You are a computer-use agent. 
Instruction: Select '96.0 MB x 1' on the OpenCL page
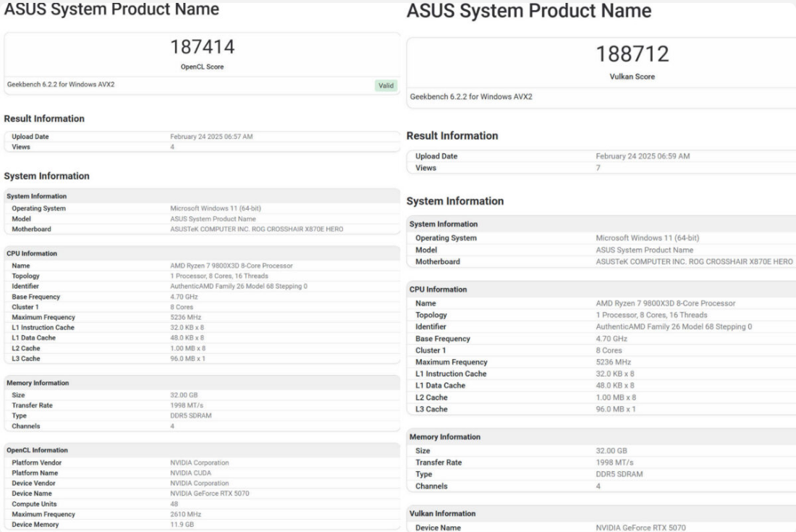tap(187, 358)
